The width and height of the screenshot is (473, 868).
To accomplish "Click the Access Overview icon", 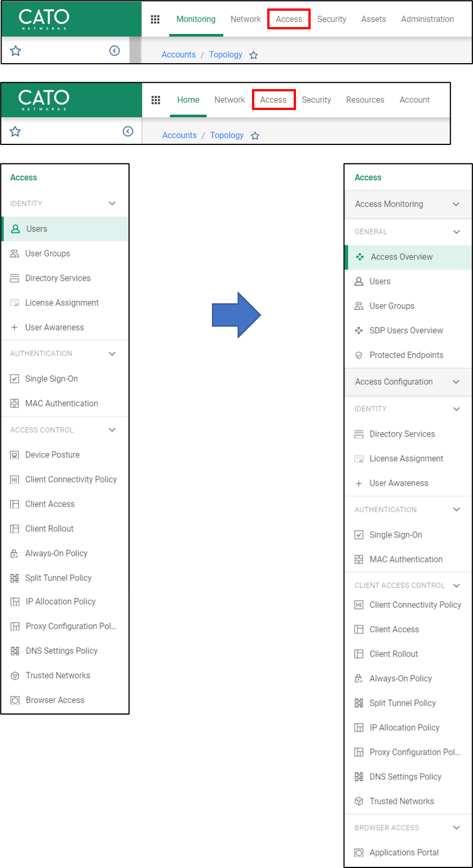I will pos(360,257).
